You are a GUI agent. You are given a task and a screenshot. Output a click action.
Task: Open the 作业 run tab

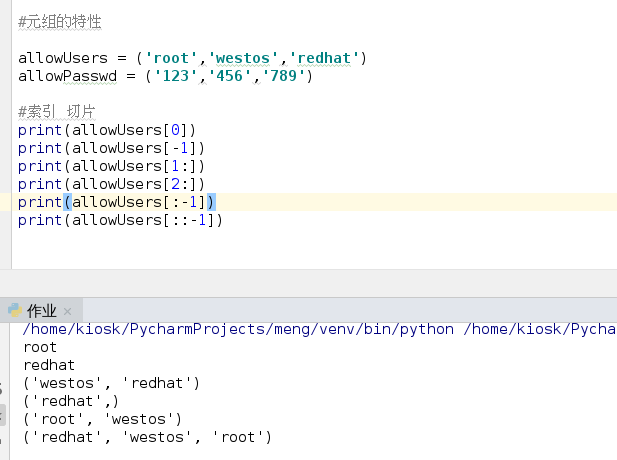point(41,311)
